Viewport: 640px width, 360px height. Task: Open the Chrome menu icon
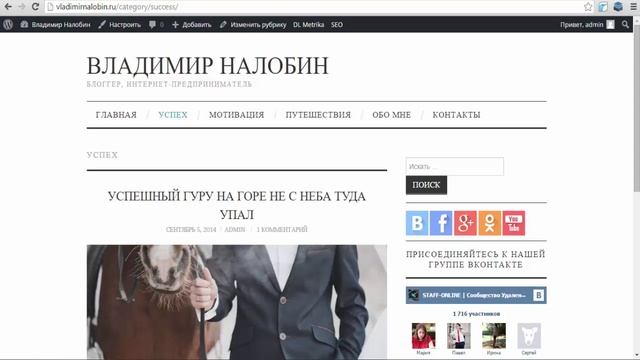[x=633, y=7]
